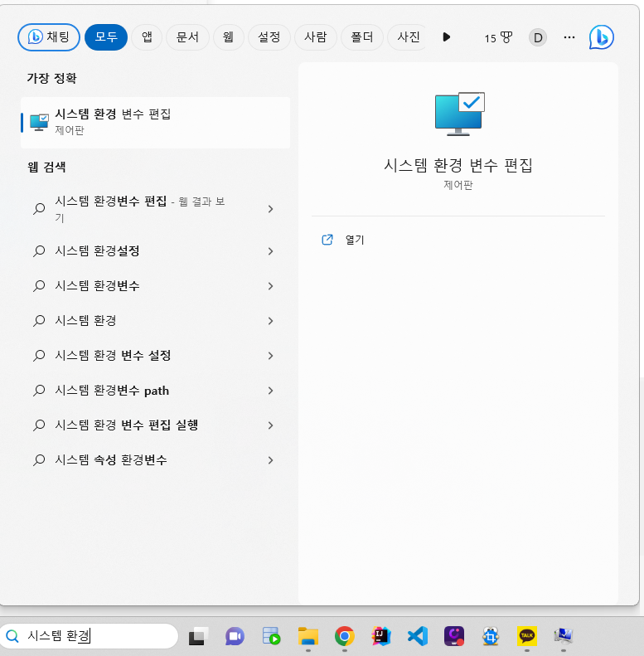This screenshot has width=644, height=656.
Task: Open File Explorer from the taskbar
Action: 308,636
